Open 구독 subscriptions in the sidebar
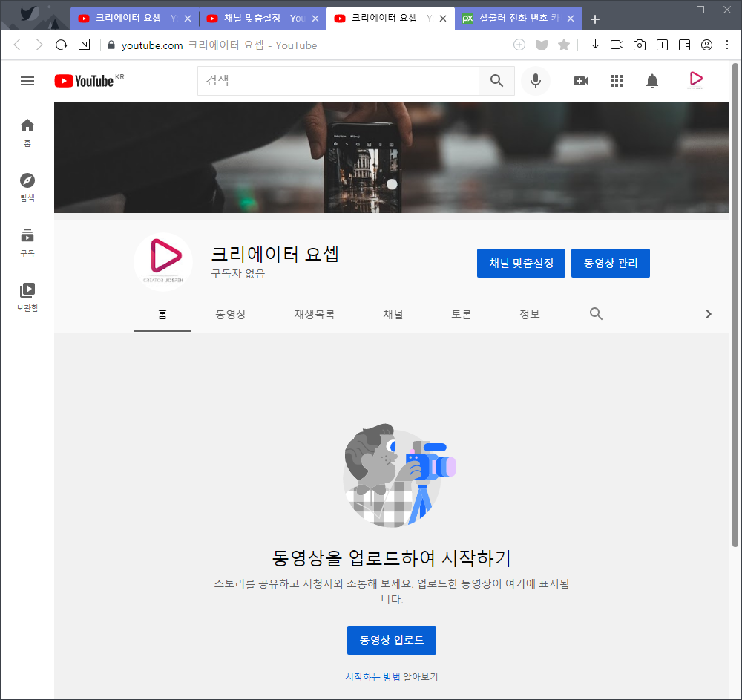 coord(27,243)
